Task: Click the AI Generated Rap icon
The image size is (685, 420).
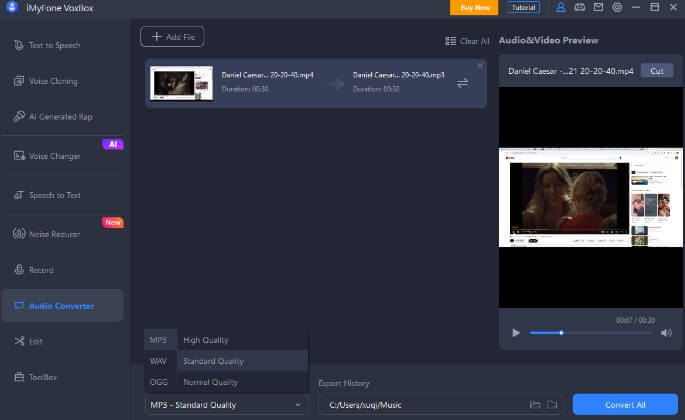Action: click(x=19, y=116)
